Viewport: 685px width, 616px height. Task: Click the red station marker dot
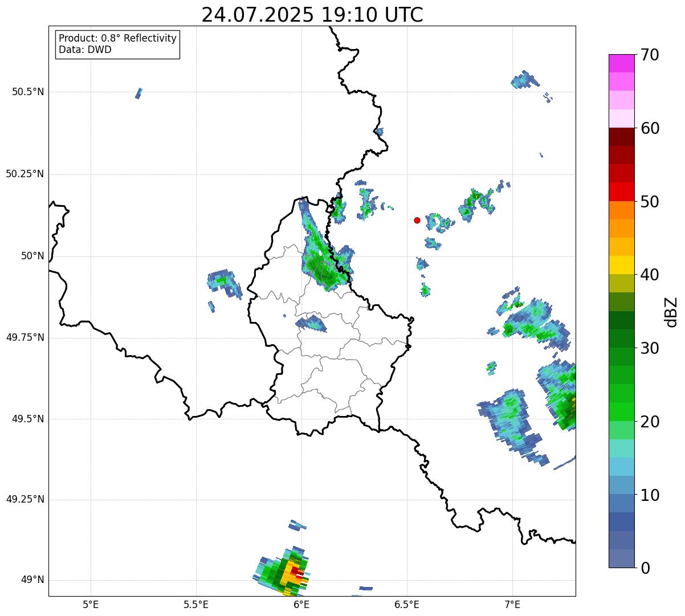point(417,220)
